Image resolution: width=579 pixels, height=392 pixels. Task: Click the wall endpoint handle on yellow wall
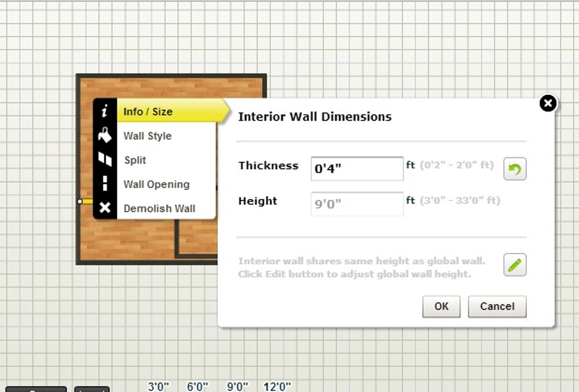(80, 201)
